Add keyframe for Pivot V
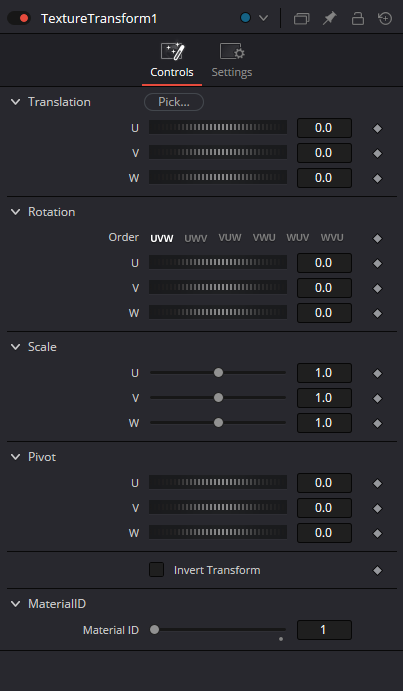 coord(377,509)
